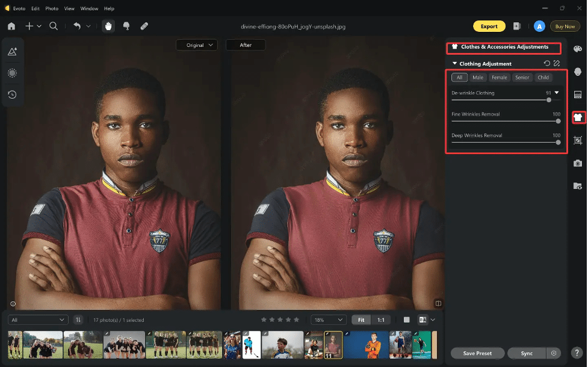Reset Clothing Adjustment using the reset icon

(546, 63)
